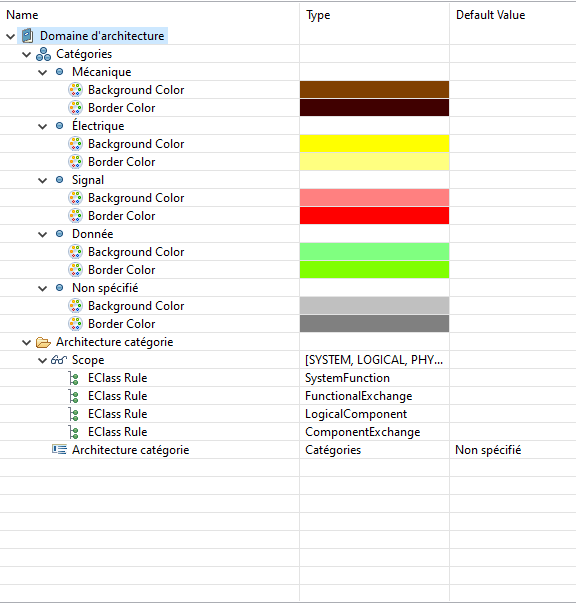Collapse the Mécanique category node

point(43,72)
